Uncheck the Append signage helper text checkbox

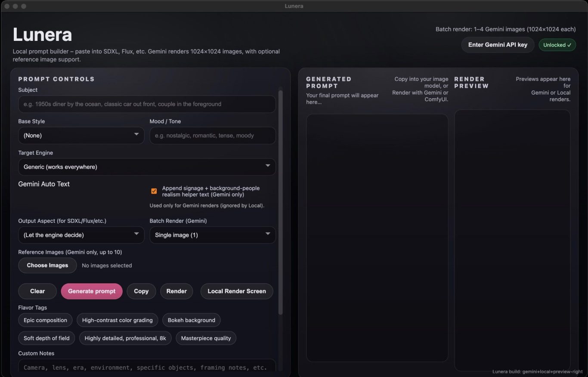pyautogui.click(x=154, y=191)
